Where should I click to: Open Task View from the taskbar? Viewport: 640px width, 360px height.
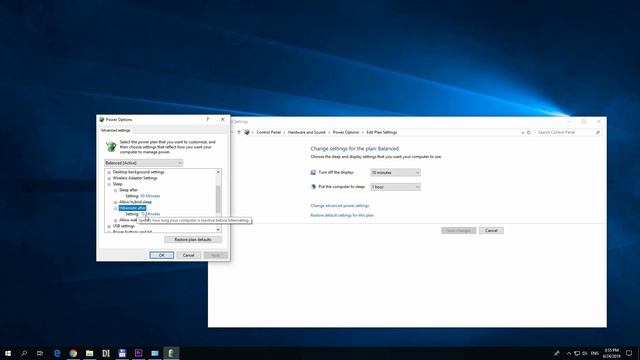tap(40, 353)
